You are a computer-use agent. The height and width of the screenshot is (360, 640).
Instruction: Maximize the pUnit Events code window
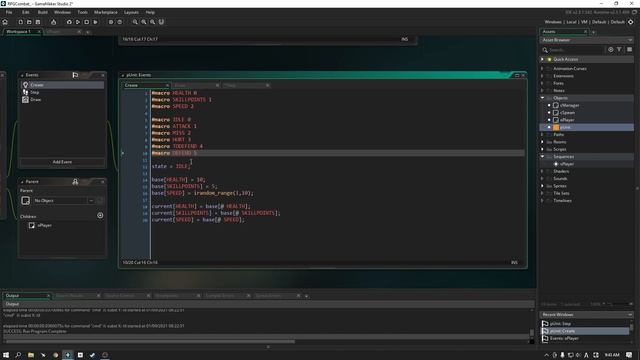(517, 76)
